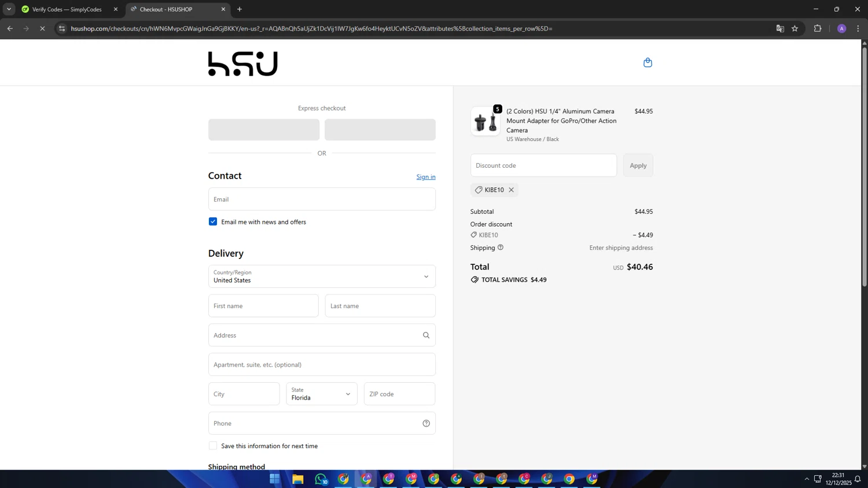Click the Apply discount button
The width and height of the screenshot is (868, 488).
(638, 165)
